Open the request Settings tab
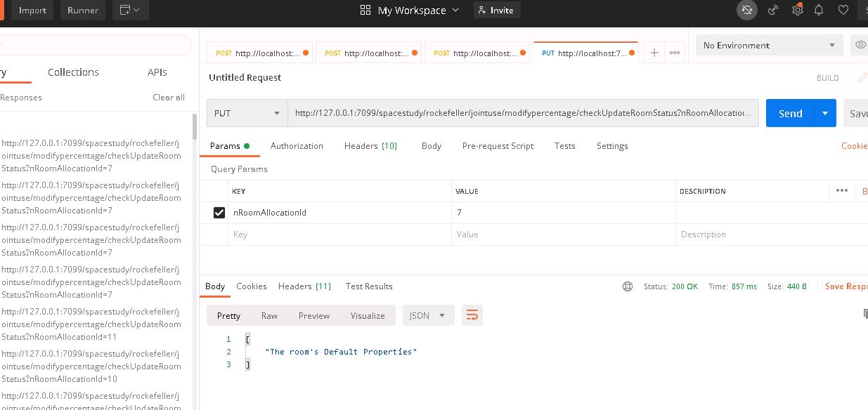This screenshot has width=868, height=410. (x=612, y=145)
